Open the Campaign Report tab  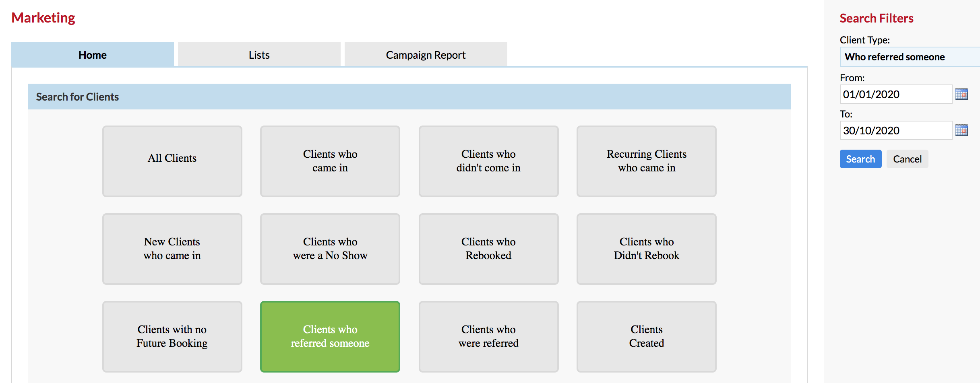pos(426,55)
